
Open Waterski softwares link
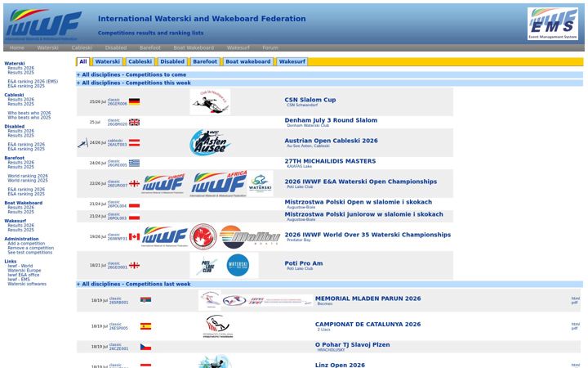point(27,284)
